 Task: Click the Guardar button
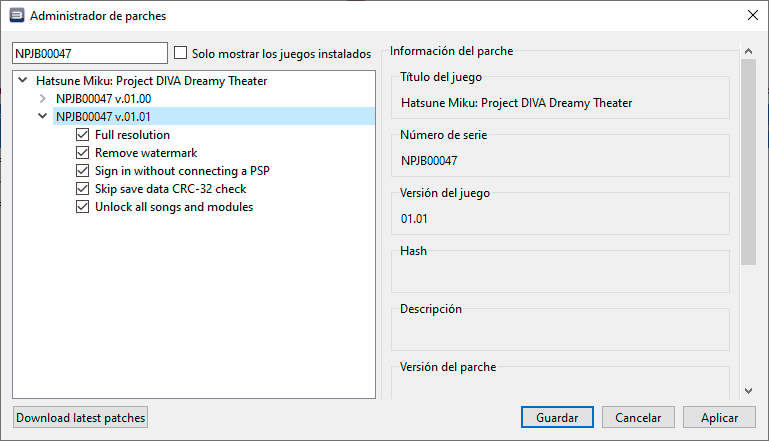coord(557,417)
